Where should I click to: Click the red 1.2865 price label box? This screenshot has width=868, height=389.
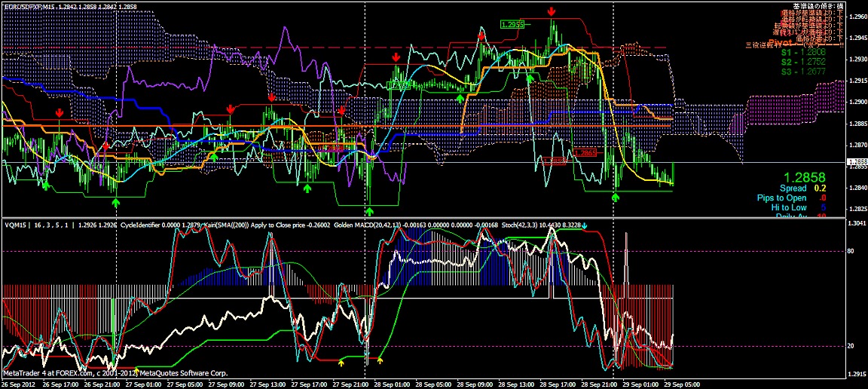[x=585, y=152]
